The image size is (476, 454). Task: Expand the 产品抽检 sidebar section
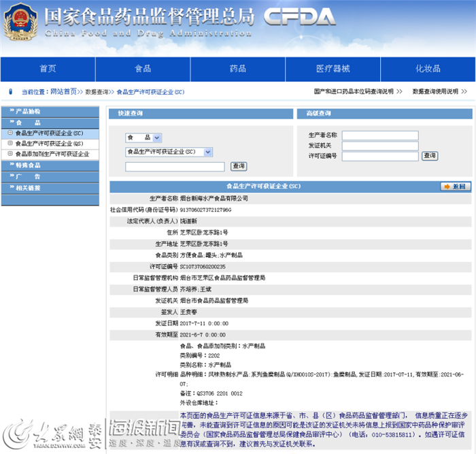click(27, 111)
